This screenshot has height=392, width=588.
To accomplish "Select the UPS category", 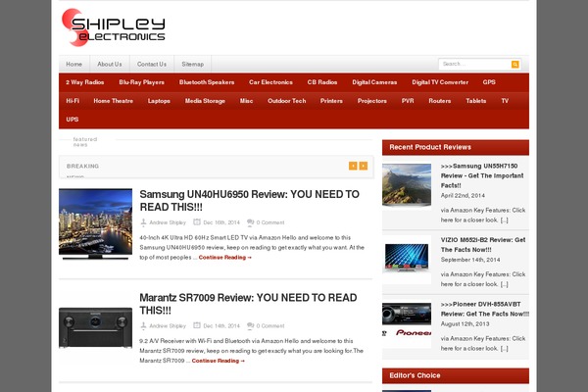I will [x=73, y=120].
